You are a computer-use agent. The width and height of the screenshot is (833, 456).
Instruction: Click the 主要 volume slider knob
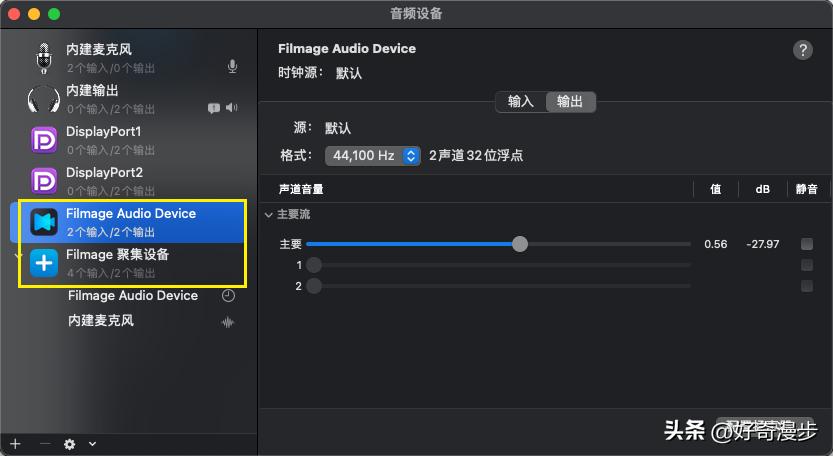coord(520,244)
